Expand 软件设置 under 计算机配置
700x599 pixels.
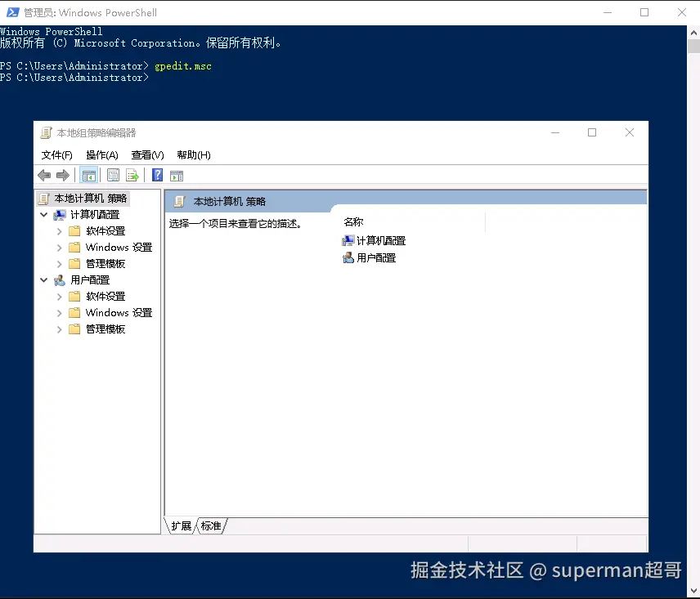[60, 231]
